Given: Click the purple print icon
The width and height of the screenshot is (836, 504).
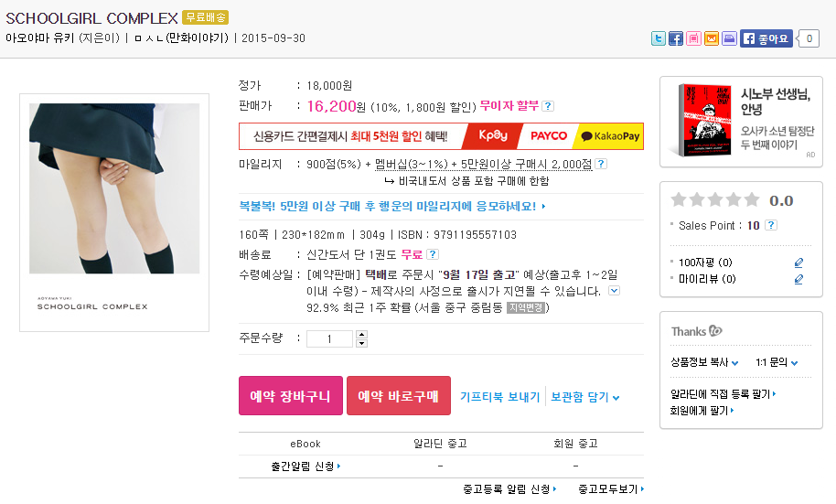Looking at the screenshot, I should coord(729,38).
